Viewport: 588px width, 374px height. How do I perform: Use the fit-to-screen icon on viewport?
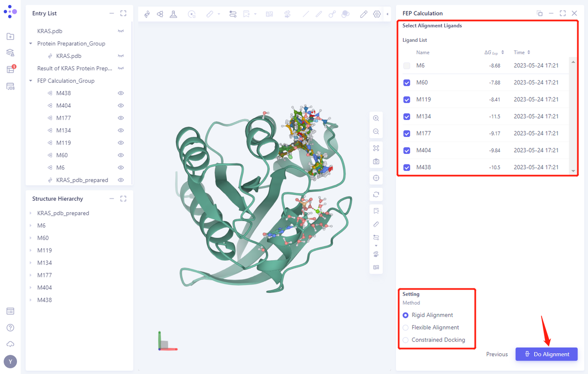pos(376,147)
